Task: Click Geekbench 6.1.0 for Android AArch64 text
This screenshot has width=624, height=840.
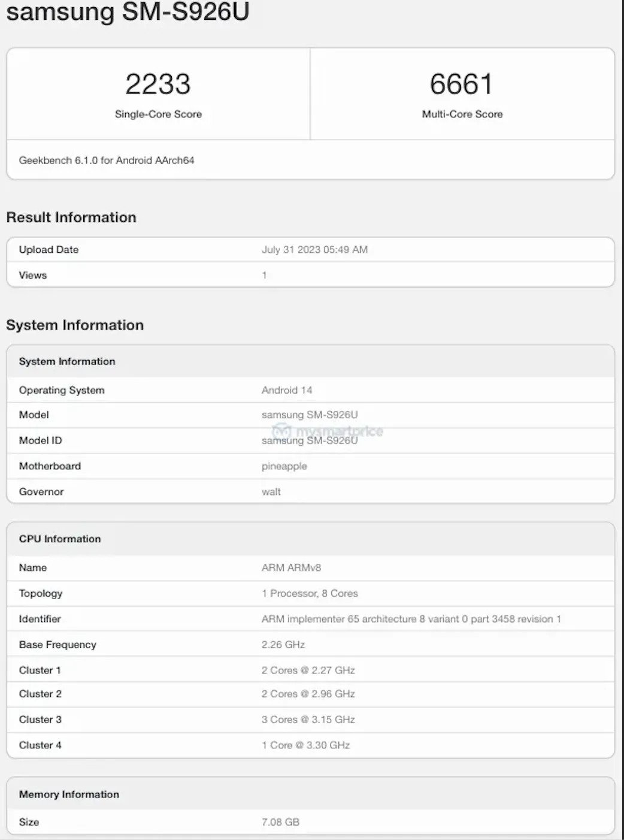Action: pyautogui.click(x=107, y=160)
